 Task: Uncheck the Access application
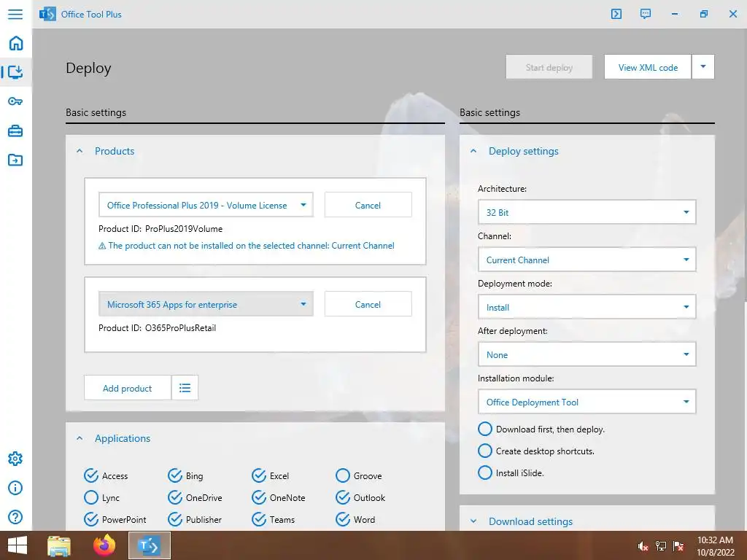[x=91, y=475]
